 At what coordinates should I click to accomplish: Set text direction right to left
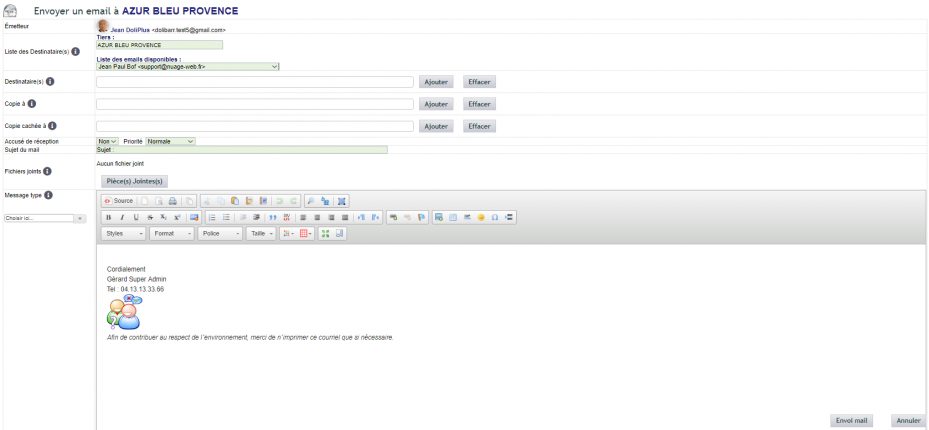(375, 217)
